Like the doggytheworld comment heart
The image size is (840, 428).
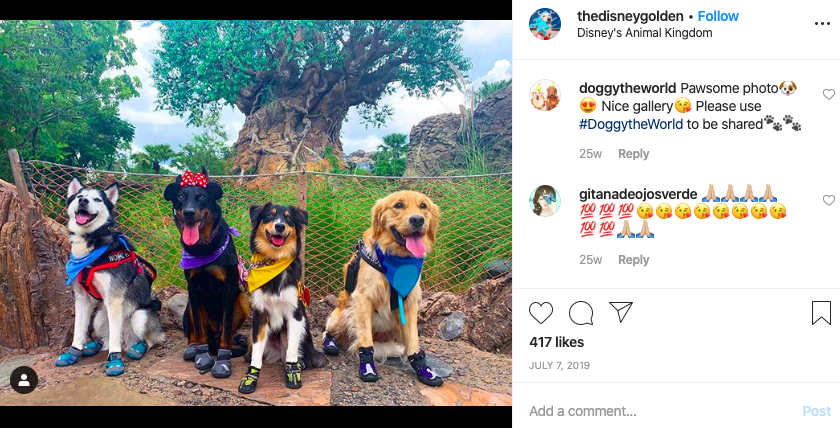[829, 94]
